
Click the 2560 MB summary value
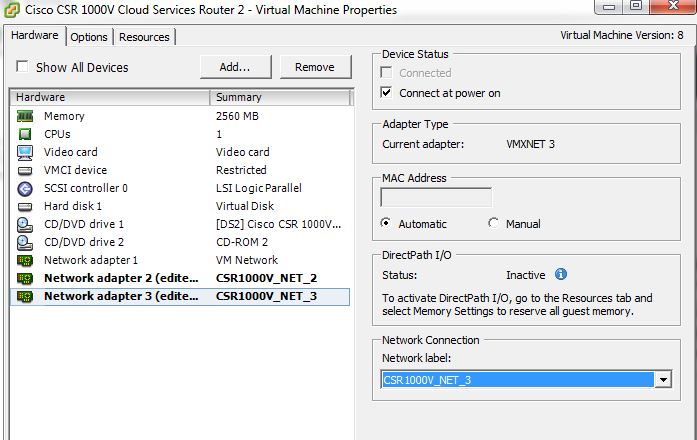pyautogui.click(x=237, y=116)
